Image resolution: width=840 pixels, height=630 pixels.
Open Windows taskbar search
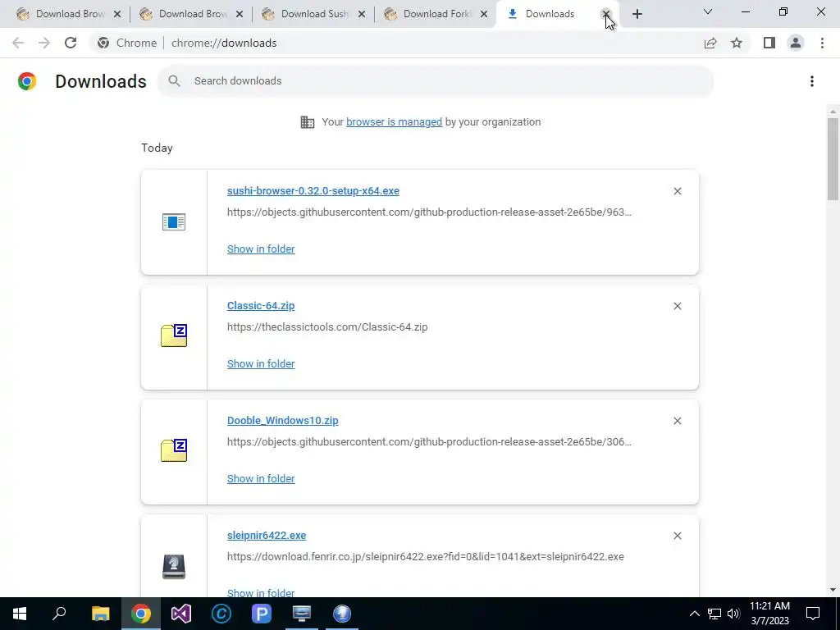click(59, 614)
